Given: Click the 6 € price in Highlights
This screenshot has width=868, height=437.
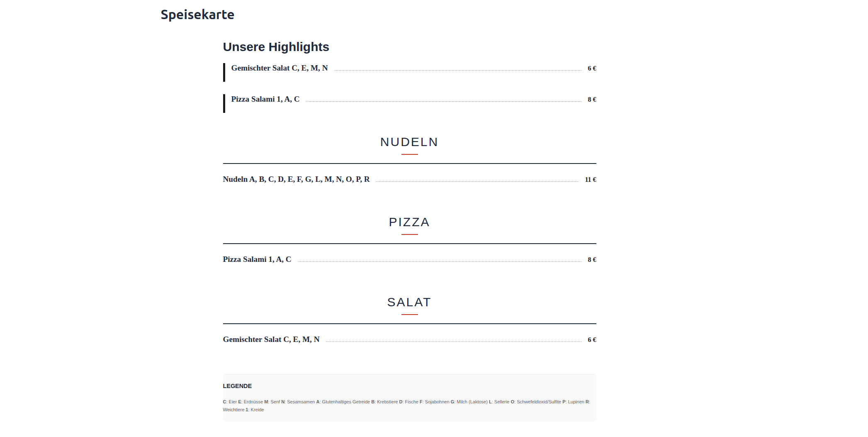Looking at the screenshot, I should point(592,68).
